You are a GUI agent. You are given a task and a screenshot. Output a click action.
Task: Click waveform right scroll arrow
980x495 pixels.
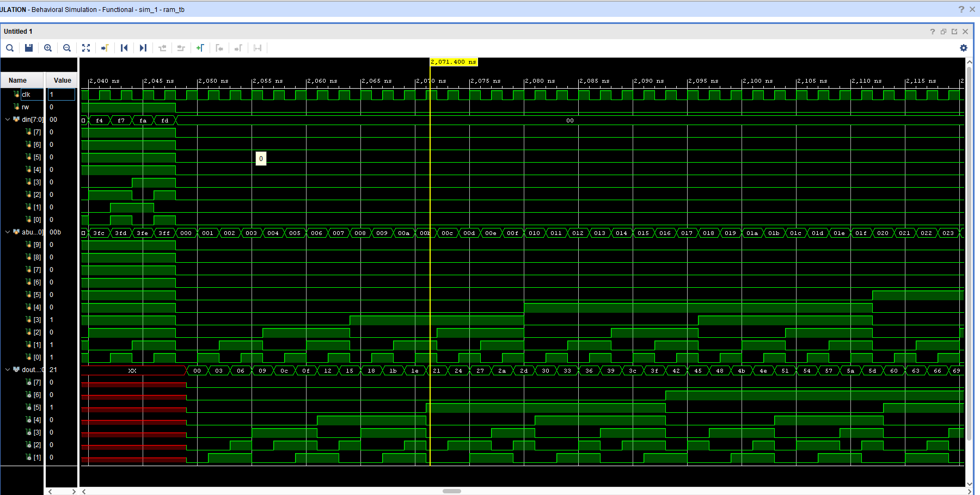click(969, 491)
